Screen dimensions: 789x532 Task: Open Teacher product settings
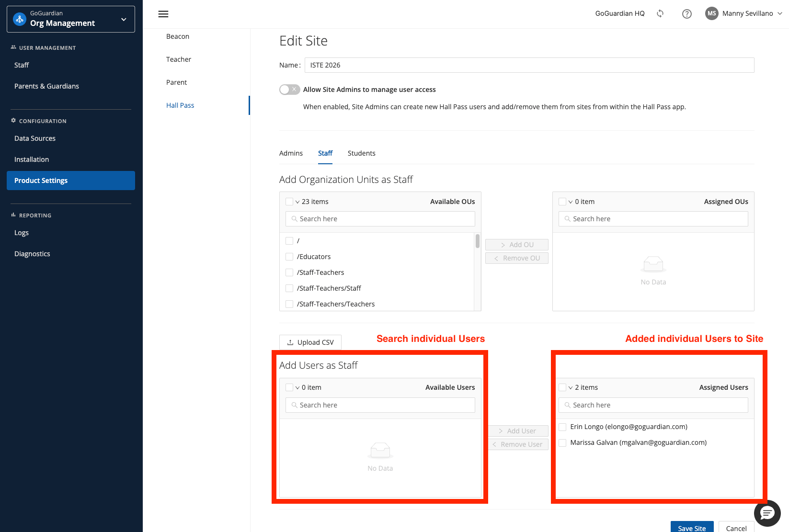pyautogui.click(x=179, y=59)
